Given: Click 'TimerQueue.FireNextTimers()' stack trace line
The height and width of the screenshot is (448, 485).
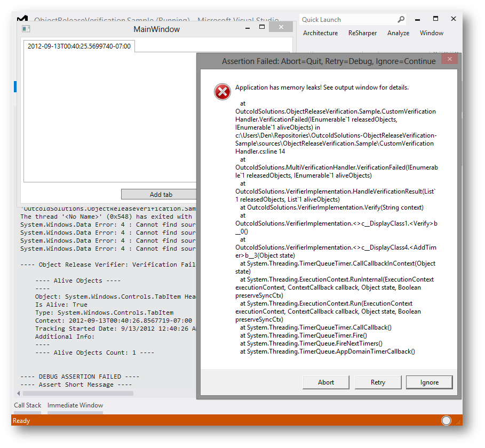Looking at the screenshot, I should click(311, 343).
